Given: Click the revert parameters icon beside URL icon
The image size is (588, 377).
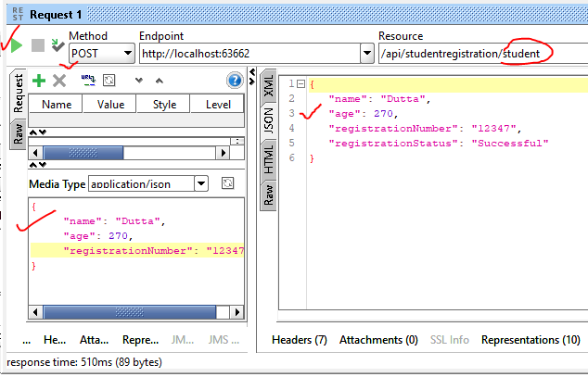Looking at the screenshot, I should coord(109,80).
